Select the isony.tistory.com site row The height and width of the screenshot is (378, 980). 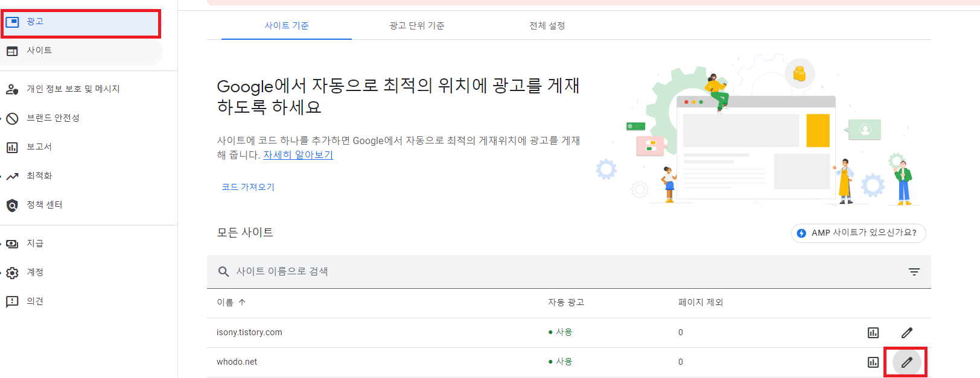pyautogui.click(x=569, y=333)
